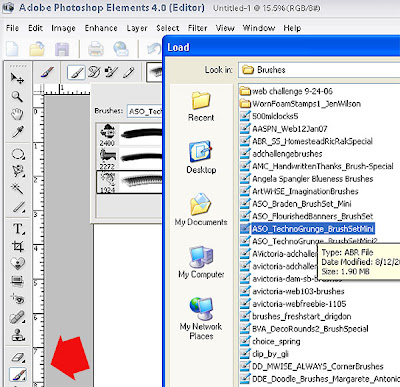Click the Save floppy disk icon
Viewport: 400px width, 387px height.
[x=62, y=49]
